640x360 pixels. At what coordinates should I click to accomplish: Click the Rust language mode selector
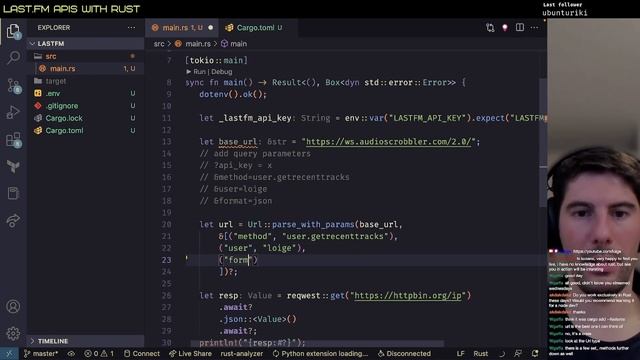tap(480, 353)
